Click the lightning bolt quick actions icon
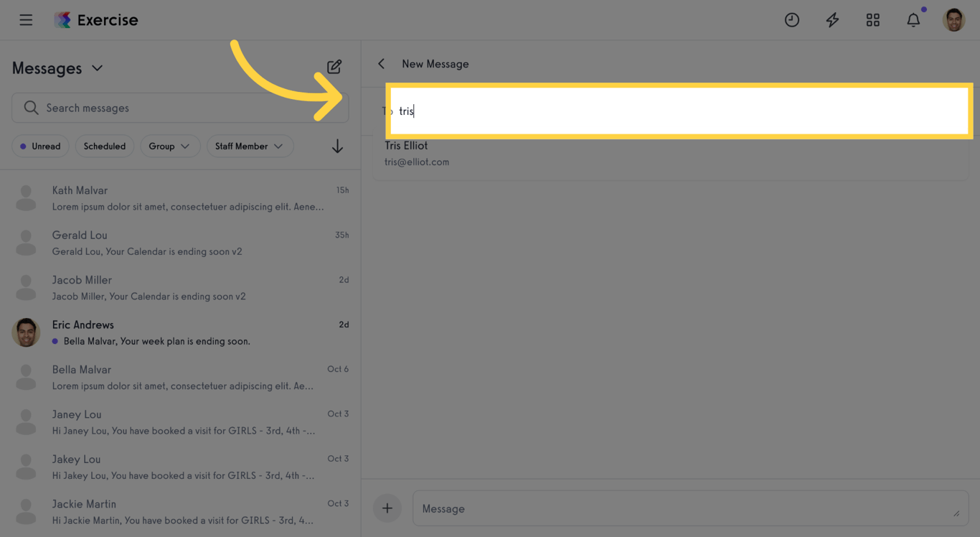The width and height of the screenshot is (980, 537). click(832, 20)
